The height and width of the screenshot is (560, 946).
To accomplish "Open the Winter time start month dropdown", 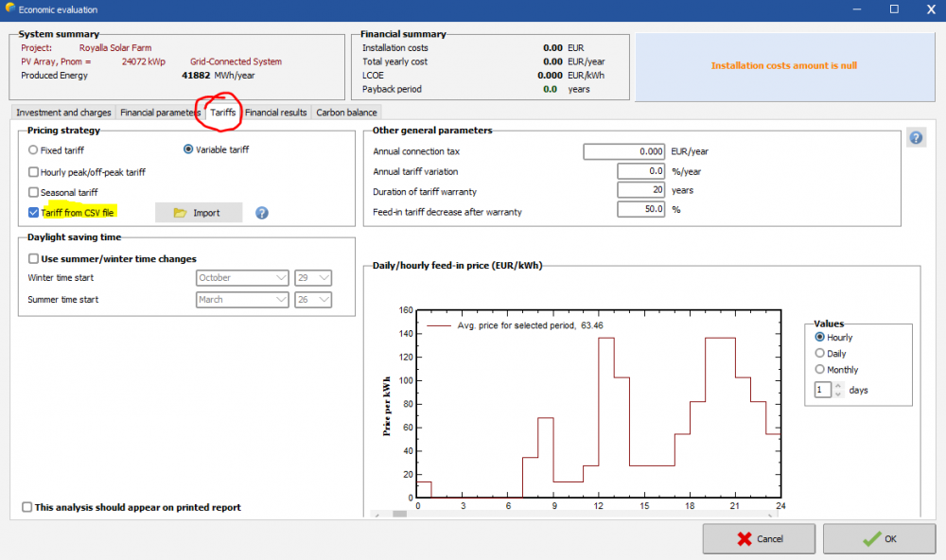I will click(242, 278).
